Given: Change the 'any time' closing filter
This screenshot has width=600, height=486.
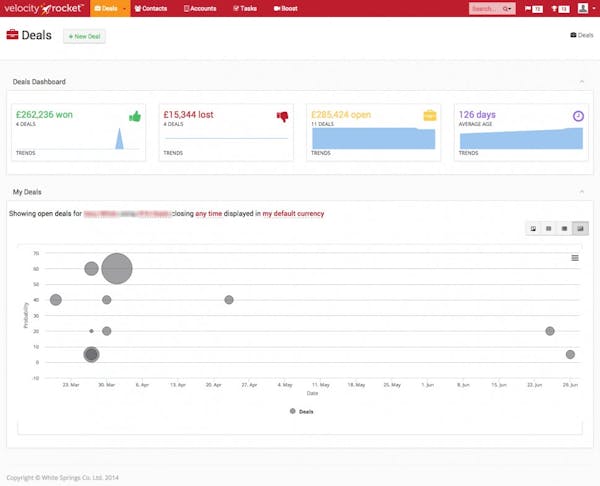Looking at the screenshot, I should [209, 214].
